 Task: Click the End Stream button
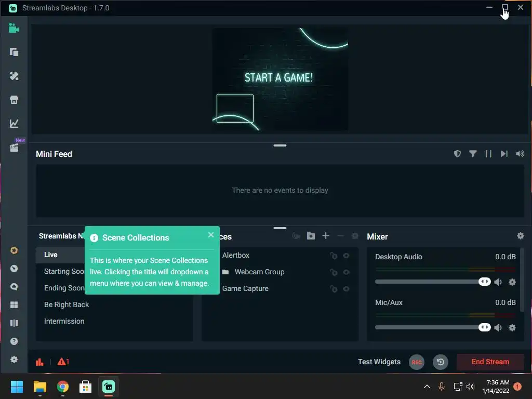pyautogui.click(x=490, y=362)
